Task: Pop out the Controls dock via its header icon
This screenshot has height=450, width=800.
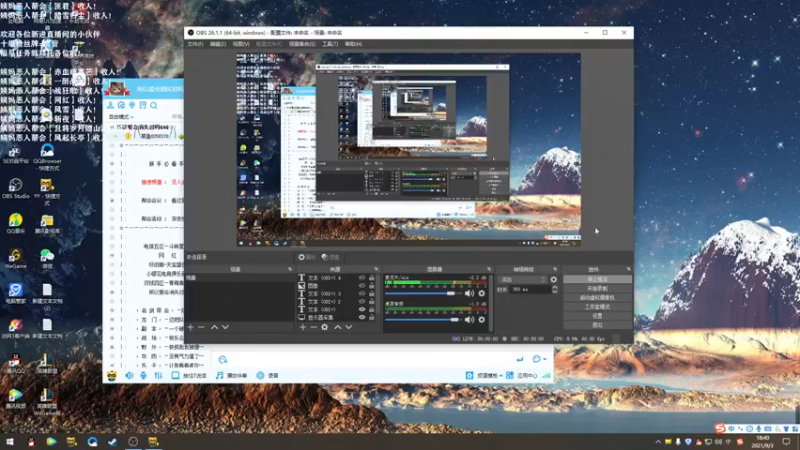Action: (629, 269)
